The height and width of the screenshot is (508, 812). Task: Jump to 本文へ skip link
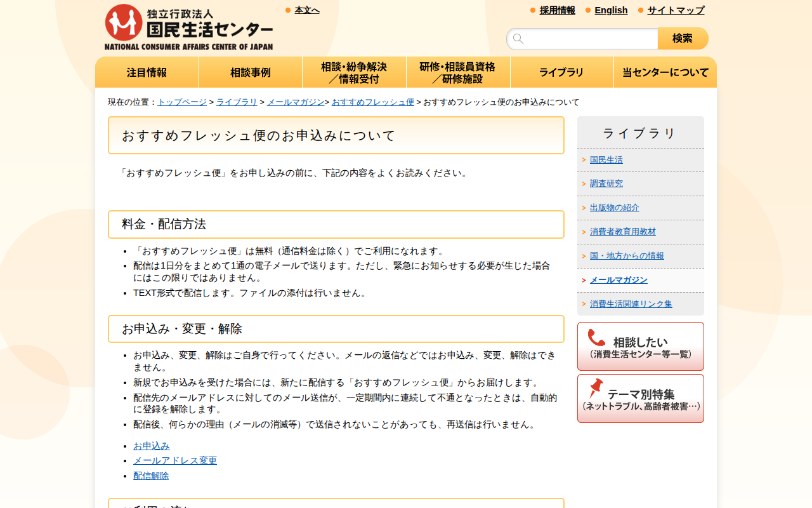(x=307, y=10)
